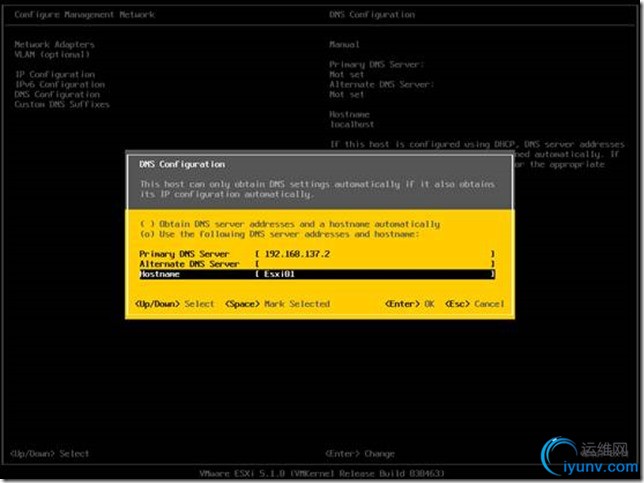The height and width of the screenshot is (483, 644).
Task: Click the <Enter> Change hint at the screen bottom
Action: click(x=360, y=454)
